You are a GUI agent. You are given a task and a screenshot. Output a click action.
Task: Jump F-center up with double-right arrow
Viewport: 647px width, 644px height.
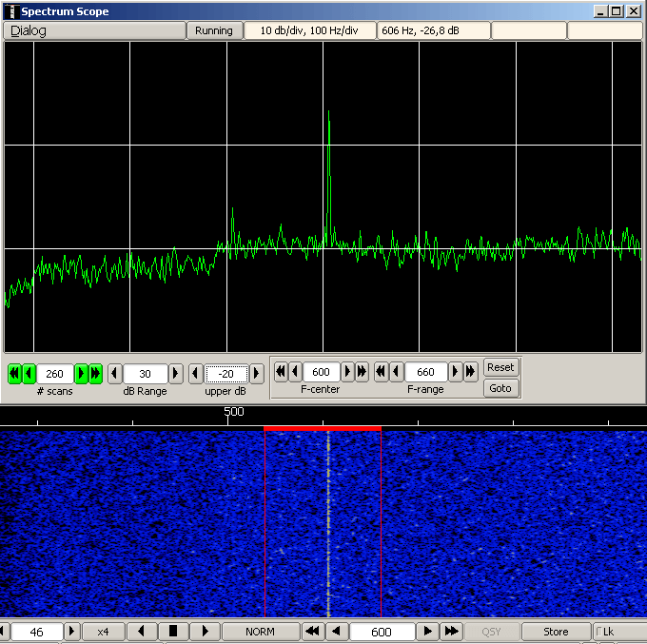point(362,372)
